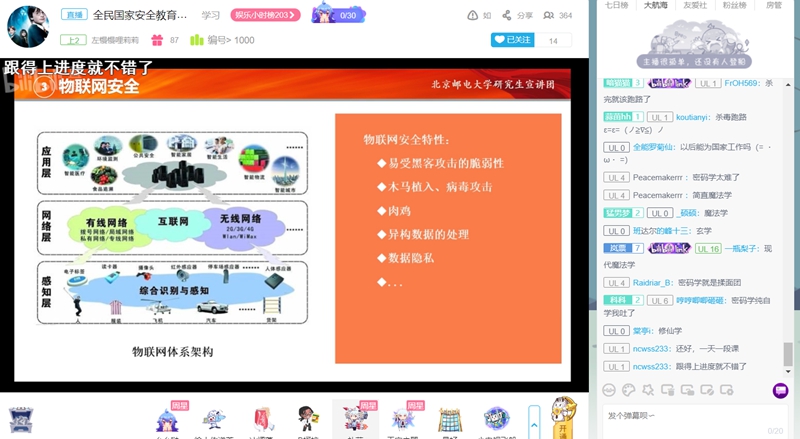Image resolution: width=800 pixels, height=439 pixels.
Task: Switch to the 粉丝榜 tab
Action: (x=734, y=5)
